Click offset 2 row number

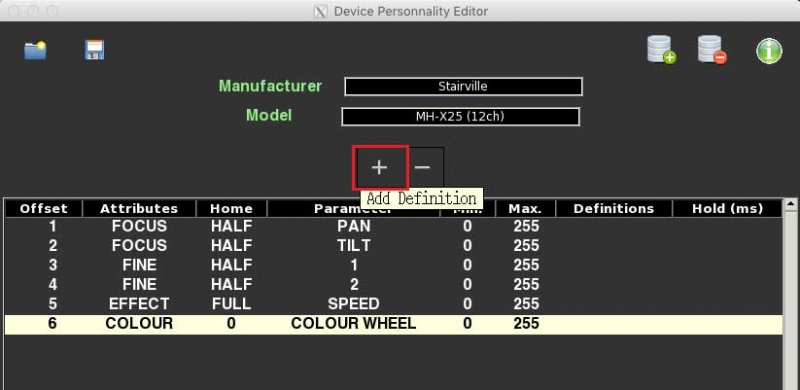point(53,245)
